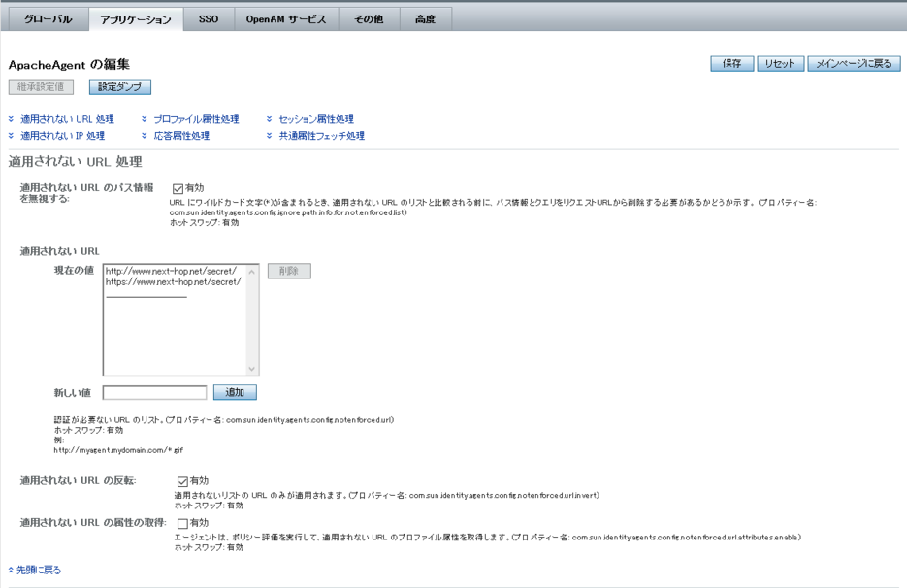The height and width of the screenshot is (588, 907).
Task: Click the chevron icon beside 適用されない IP 処理
Action: coord(11,136)
